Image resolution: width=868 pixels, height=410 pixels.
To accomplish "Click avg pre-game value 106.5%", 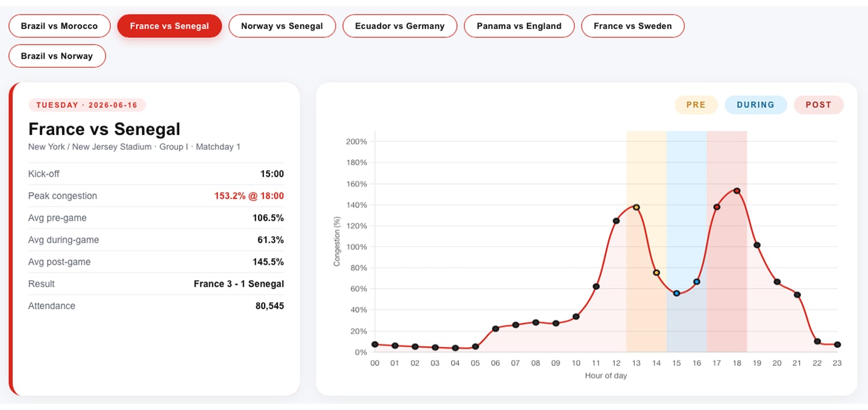I will tap(268, 218).
